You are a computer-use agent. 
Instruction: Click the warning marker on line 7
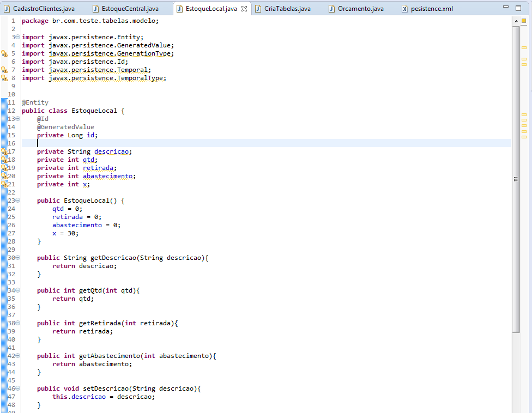4,70
